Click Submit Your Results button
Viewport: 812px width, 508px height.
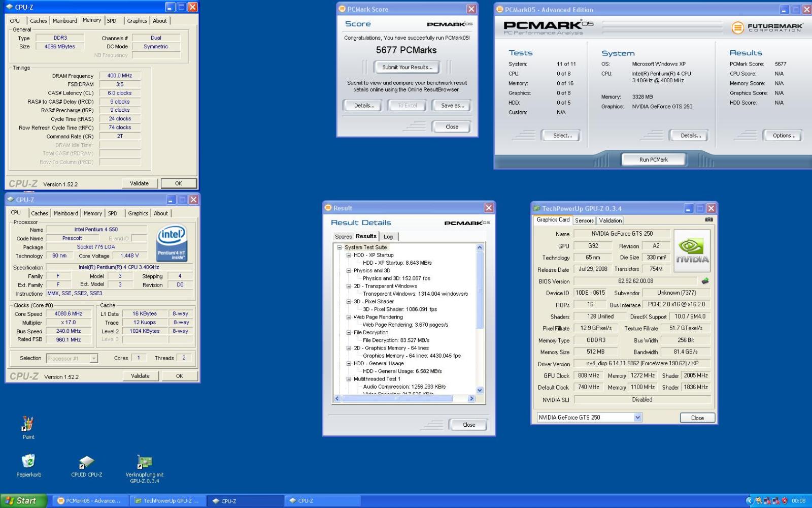coord(408,67)
